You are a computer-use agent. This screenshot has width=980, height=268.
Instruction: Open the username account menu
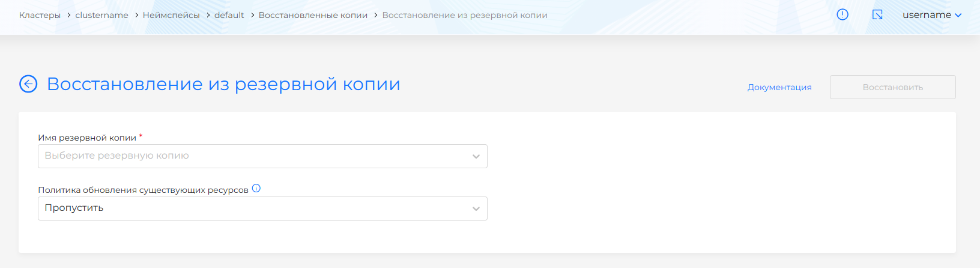927,15
